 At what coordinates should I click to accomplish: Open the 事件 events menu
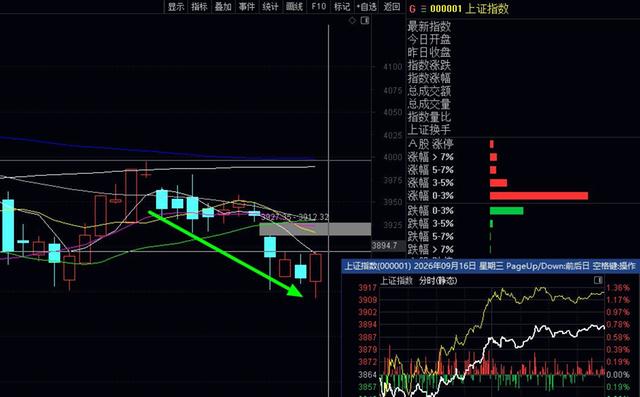pos(247,7)
